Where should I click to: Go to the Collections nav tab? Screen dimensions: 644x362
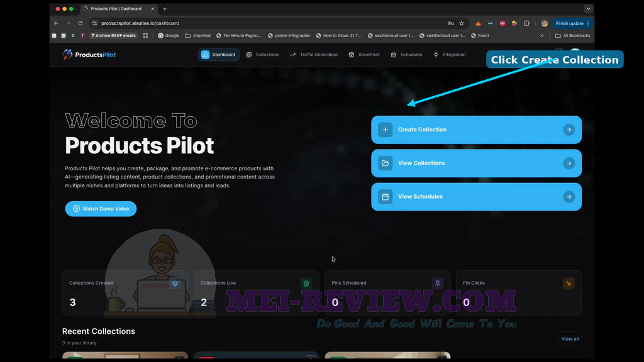point(262,55)
